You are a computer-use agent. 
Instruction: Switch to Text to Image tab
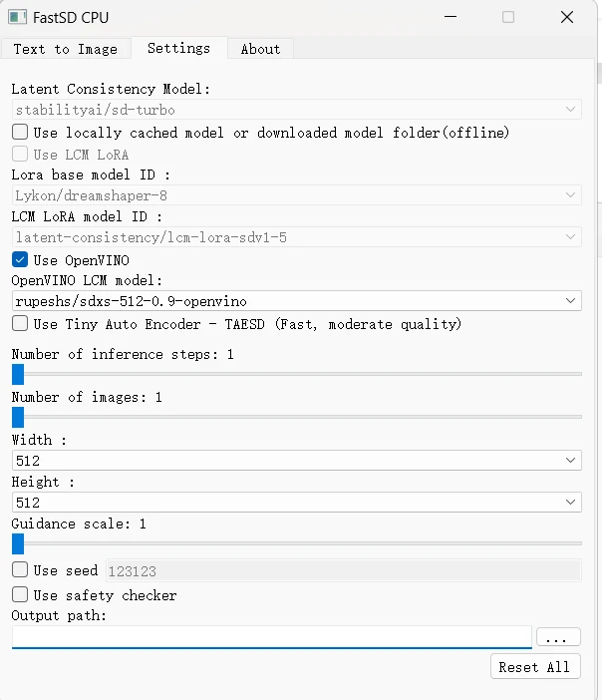click(66, 49)
